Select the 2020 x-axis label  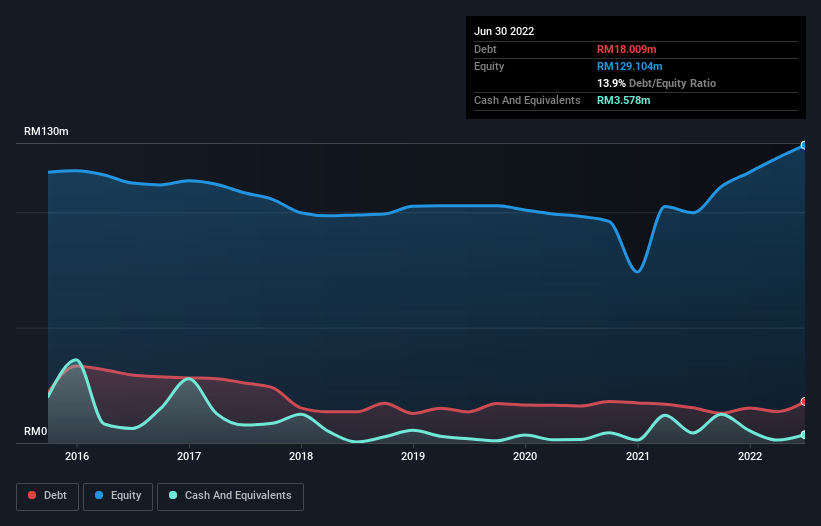pyautogui.click(x=525, y=456)
